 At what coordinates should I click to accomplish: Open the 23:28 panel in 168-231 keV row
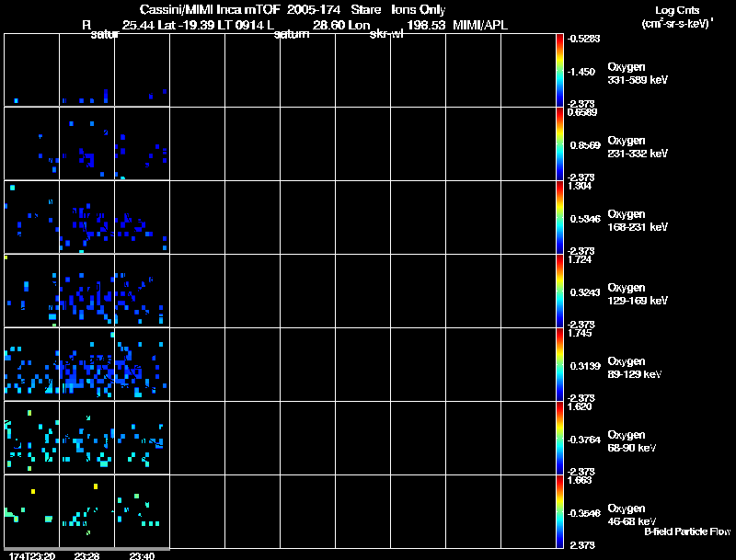point(86,218)
